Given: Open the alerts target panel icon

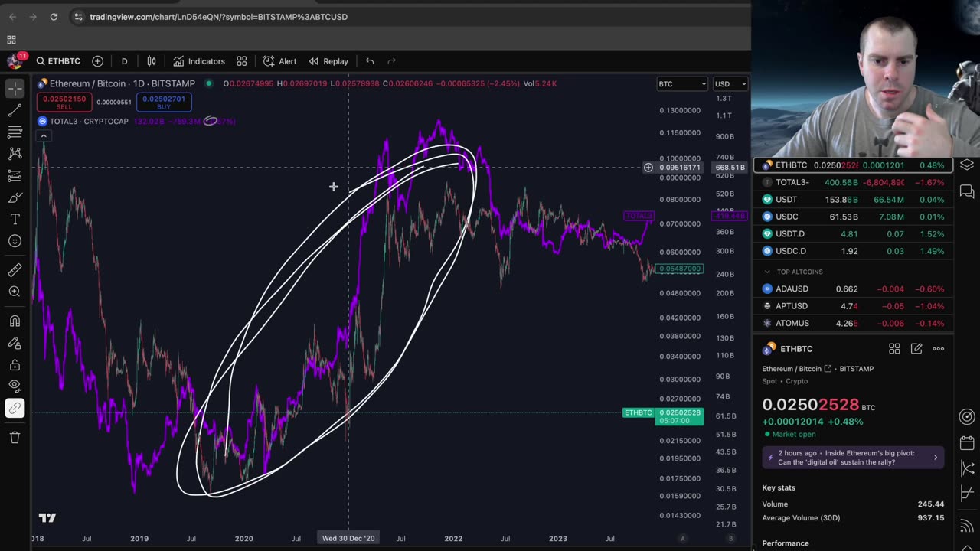Looking at the screenshot, I should click(x=967, y=417).
